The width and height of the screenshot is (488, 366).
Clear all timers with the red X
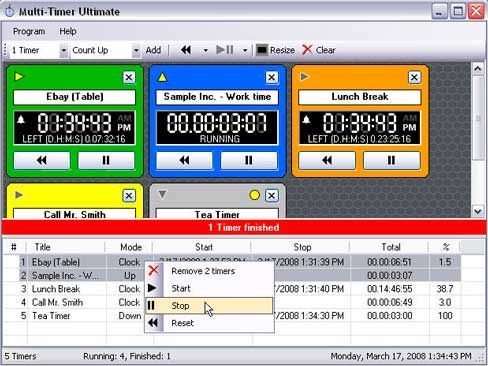(x=318, y=50)
